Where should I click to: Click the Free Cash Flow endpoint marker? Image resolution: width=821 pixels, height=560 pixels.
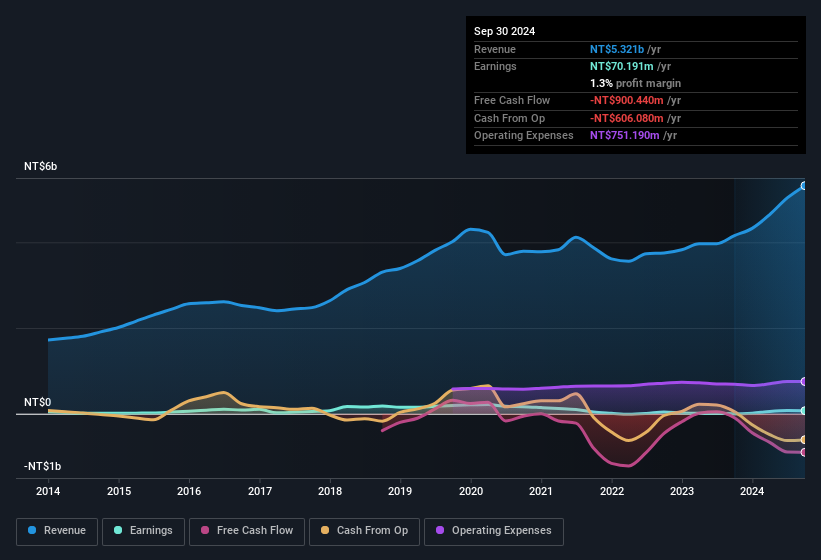pos(804,452)
